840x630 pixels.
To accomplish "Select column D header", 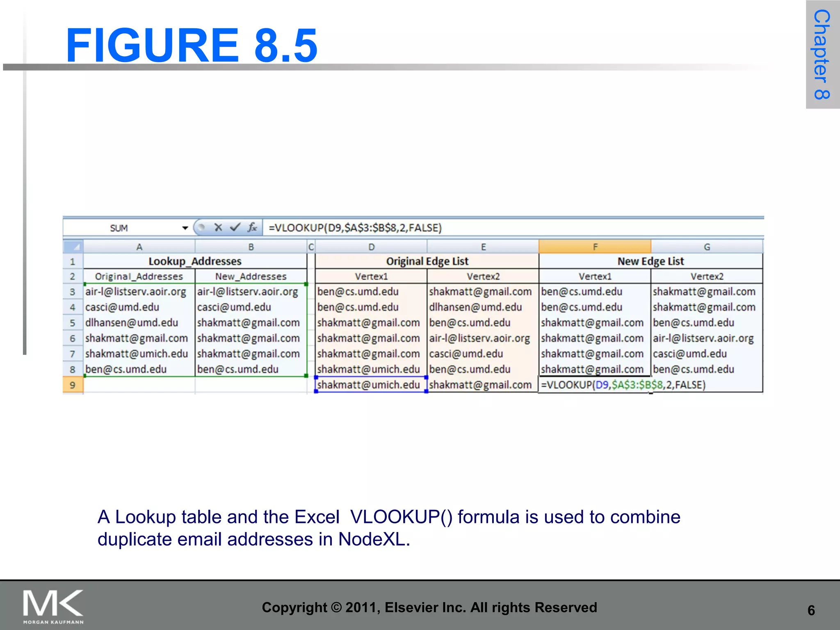I will (371, 247).
